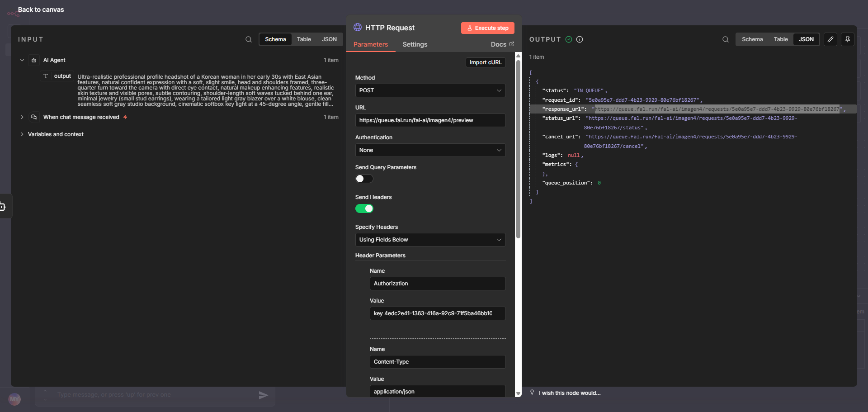Click the logs null value
Screen dimensions: 868x412
click(x=574, y=155)
